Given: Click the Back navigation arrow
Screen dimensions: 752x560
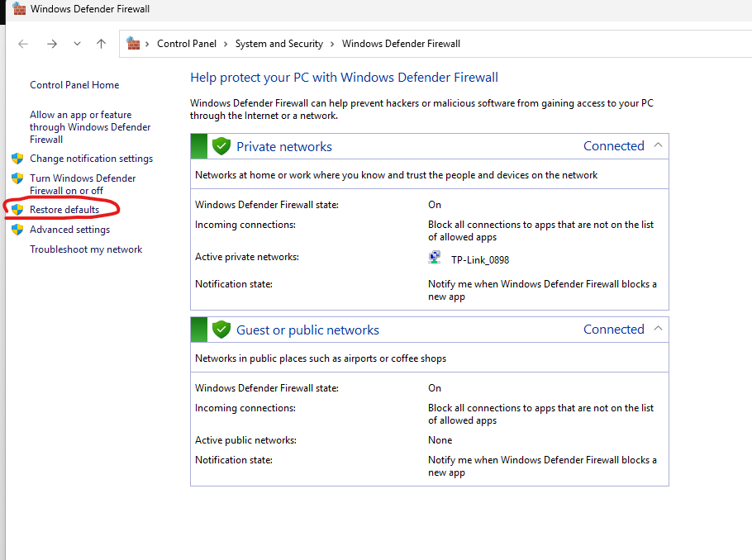Looking at the screenshot, I should pyautogui.click(x=23, y=44).
